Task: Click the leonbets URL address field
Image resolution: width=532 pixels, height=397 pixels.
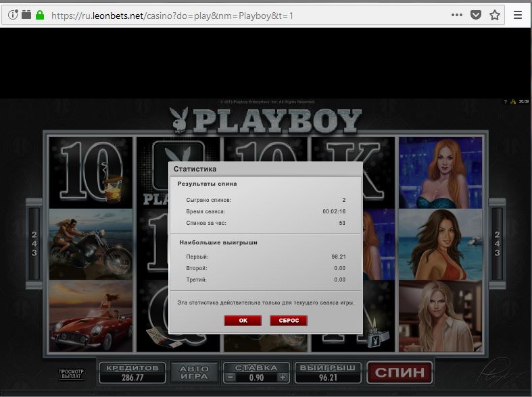Action: [x=203, y=15]
